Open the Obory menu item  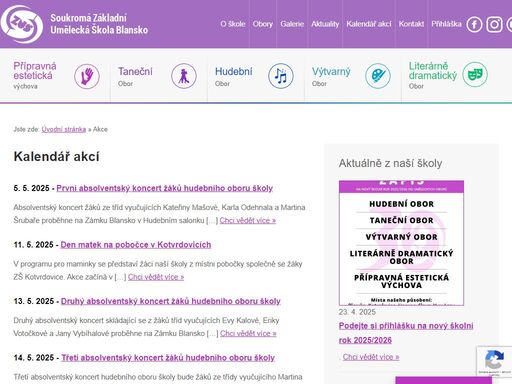[262, 24]
